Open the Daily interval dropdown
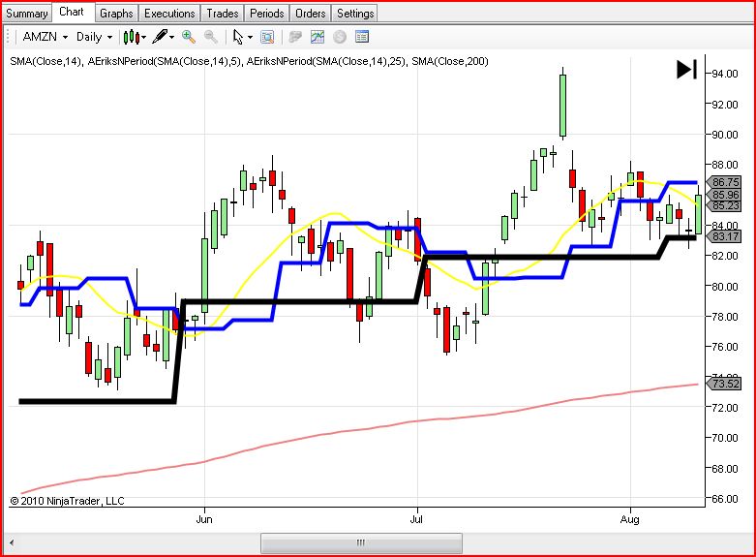The width and height of the screenshot is (756, 557). [x=94, y=37]
